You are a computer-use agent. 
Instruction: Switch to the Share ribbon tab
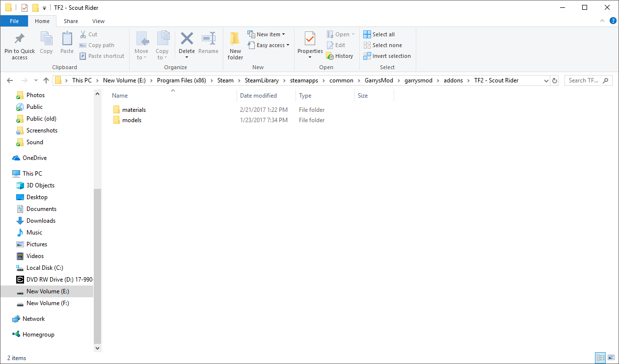point(71,21)
